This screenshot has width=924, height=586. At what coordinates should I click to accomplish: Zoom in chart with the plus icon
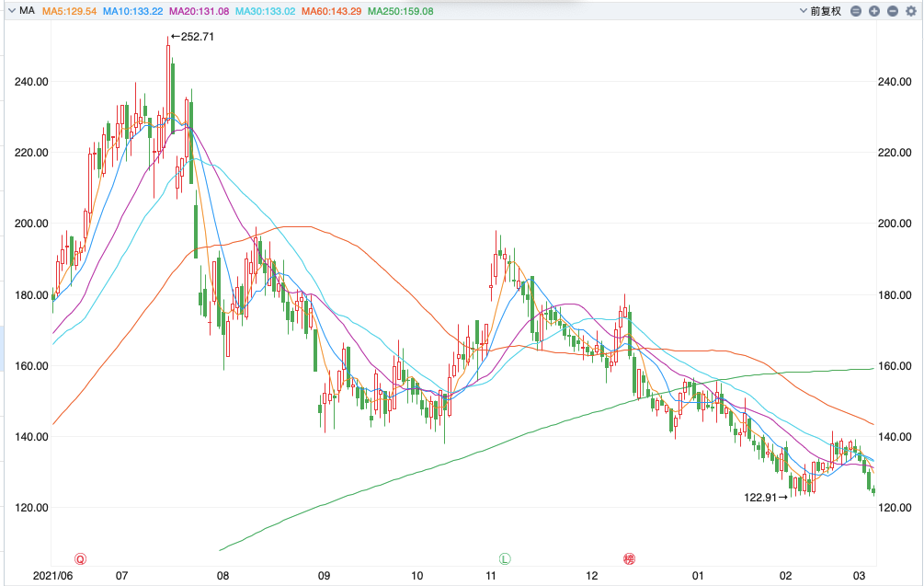click(873, 11)
